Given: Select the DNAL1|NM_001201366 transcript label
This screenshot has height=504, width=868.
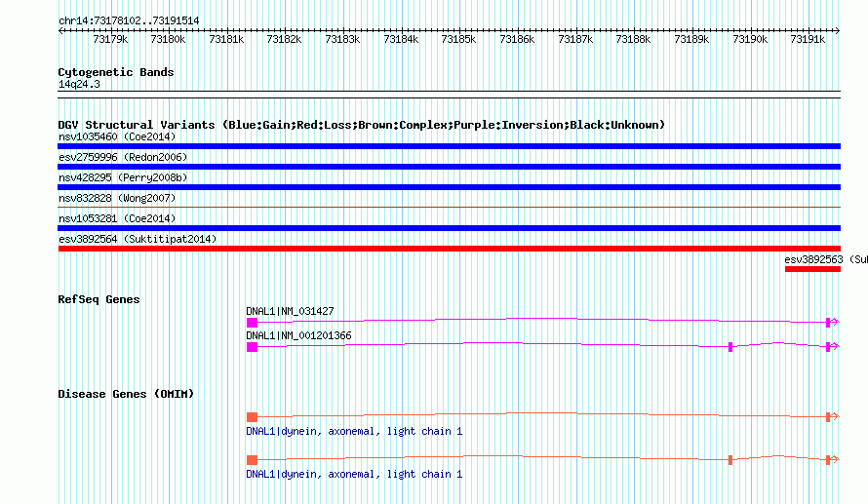Looking at the screenshot, I should point(299,335).
